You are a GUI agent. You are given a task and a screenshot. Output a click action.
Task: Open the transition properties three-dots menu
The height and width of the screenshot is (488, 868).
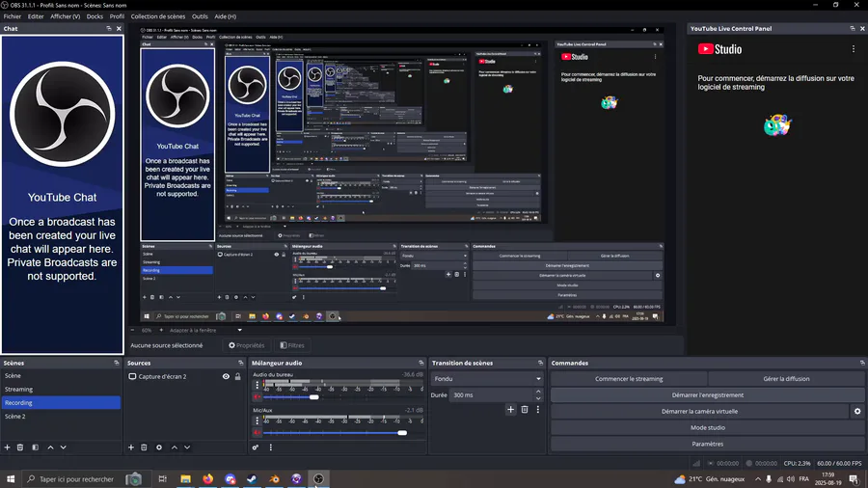tap(537, 410)
